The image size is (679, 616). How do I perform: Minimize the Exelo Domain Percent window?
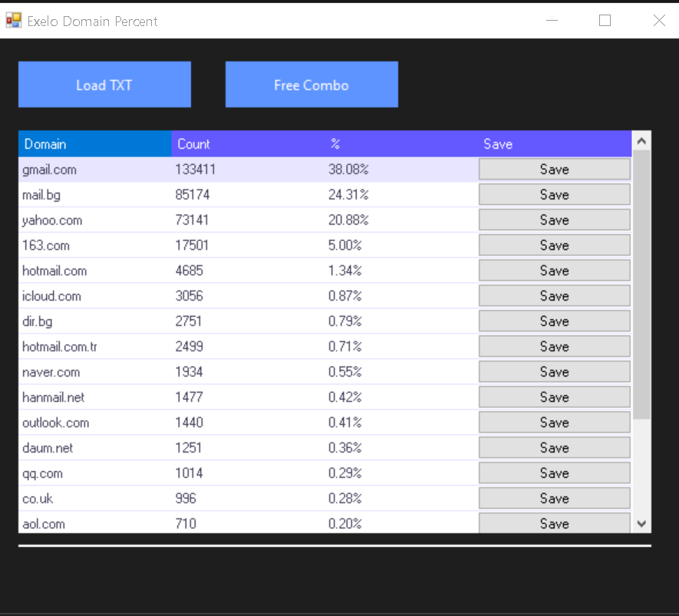click(x=552, y=21)
